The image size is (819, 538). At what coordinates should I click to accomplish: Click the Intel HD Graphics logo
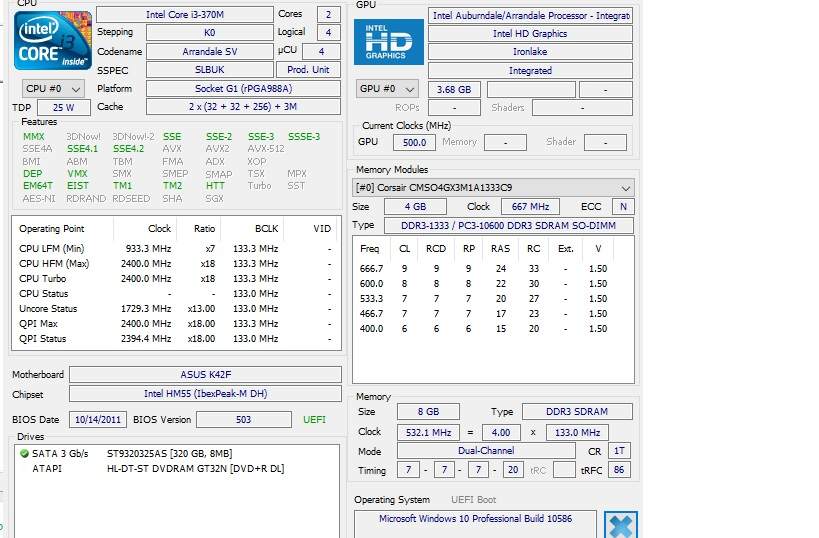[388, 42]
